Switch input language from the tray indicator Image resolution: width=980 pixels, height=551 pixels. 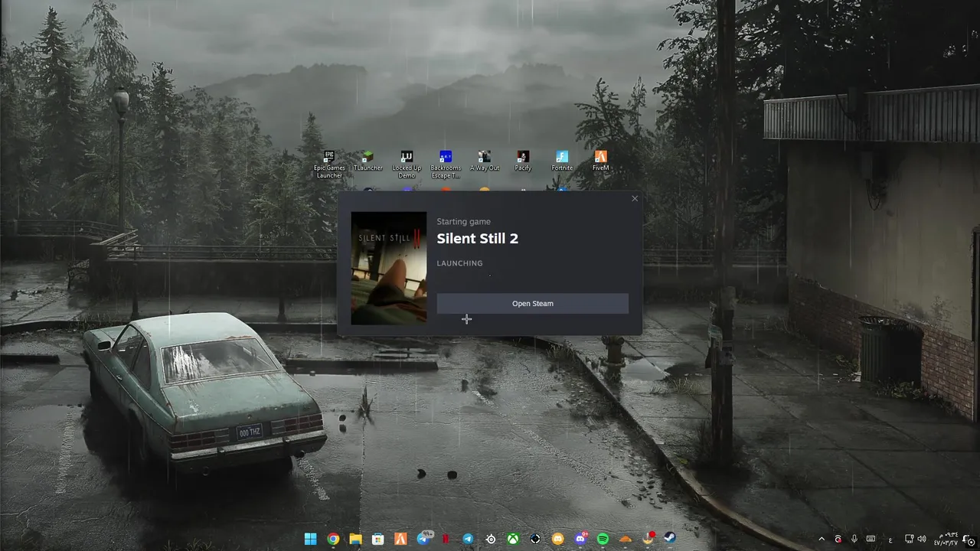(x=890, y=540)
